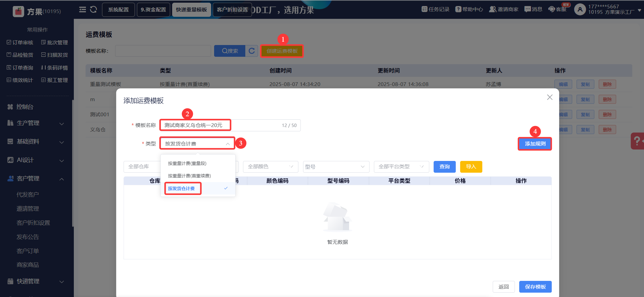Screen dimensions: 644x297
Task: Click 保存模板 button
Action: (535, 287)
